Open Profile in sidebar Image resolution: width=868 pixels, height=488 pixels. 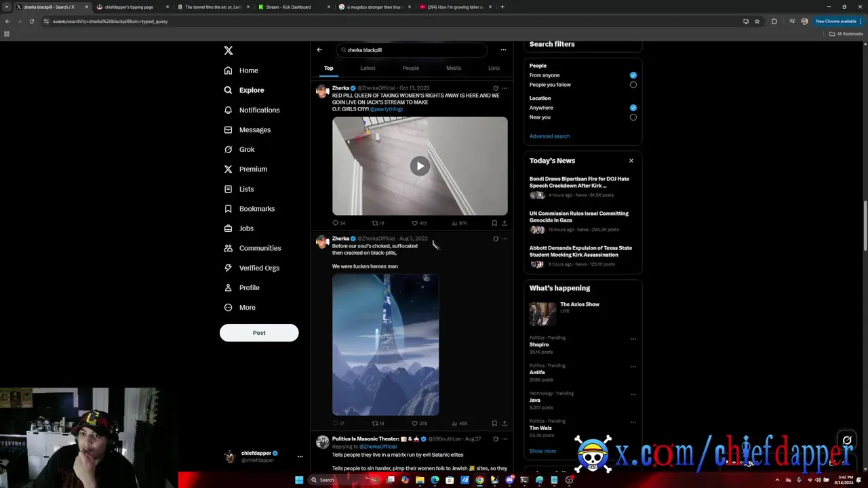[242, 287]
